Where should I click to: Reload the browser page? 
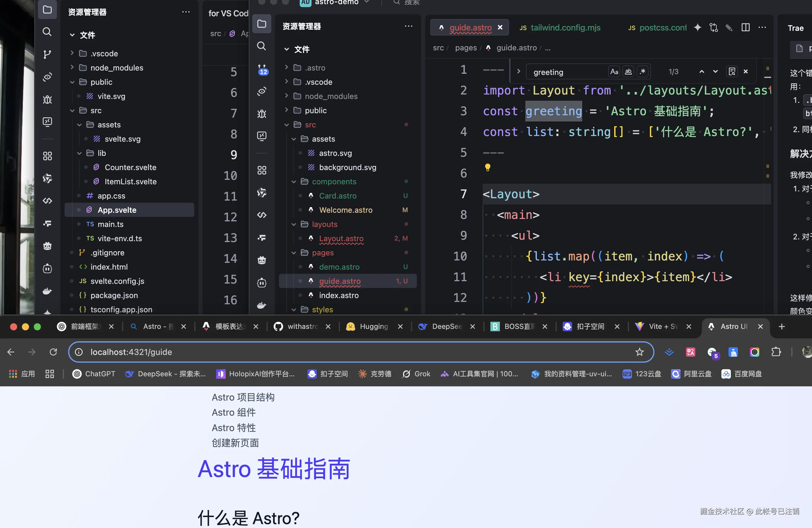[53, 352]
